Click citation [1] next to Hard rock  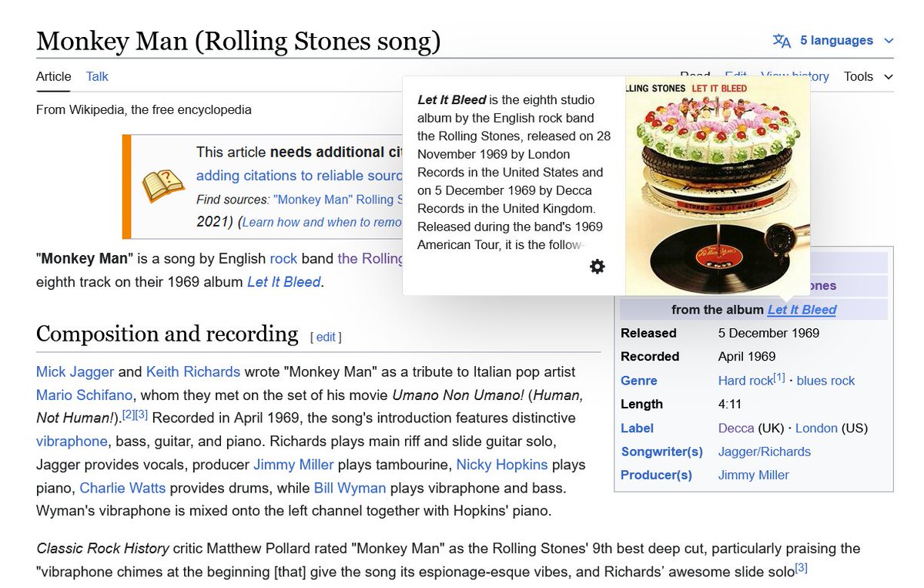(779, 377)
